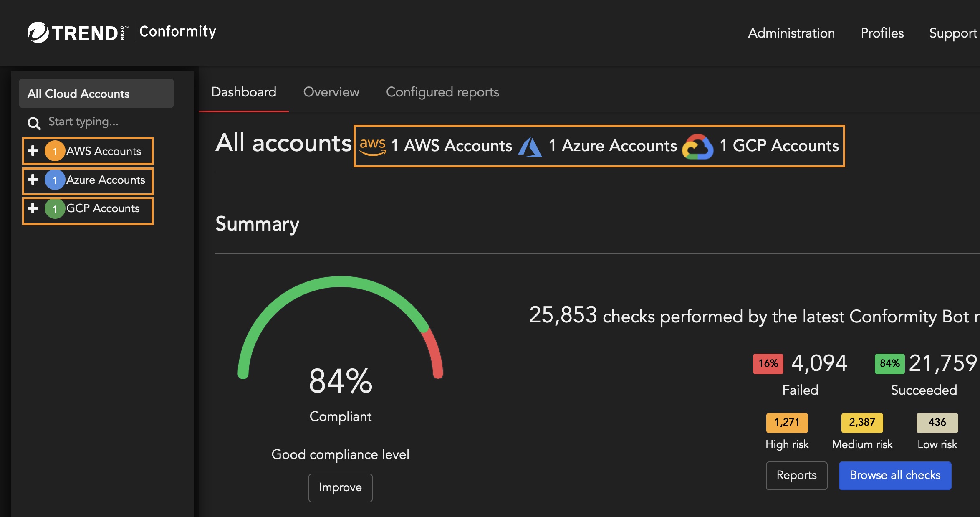Viewport: 980px width, 517px height.
Task: Click orange AWS count badge
Action: point(55,151)
